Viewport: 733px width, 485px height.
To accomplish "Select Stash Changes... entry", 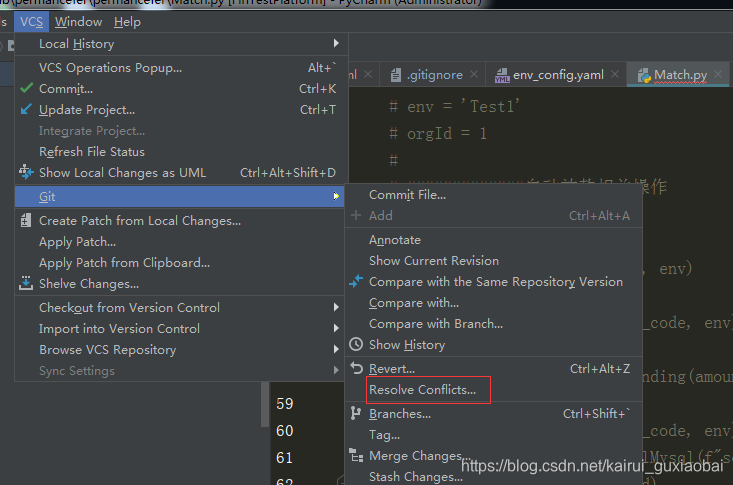I will (x=494, y=476).
